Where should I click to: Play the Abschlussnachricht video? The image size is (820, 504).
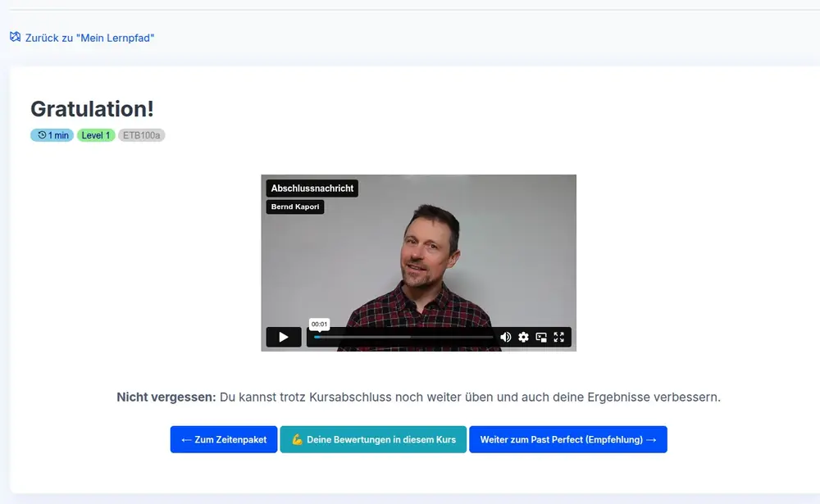pyautogui.click(x=283, y=337)
